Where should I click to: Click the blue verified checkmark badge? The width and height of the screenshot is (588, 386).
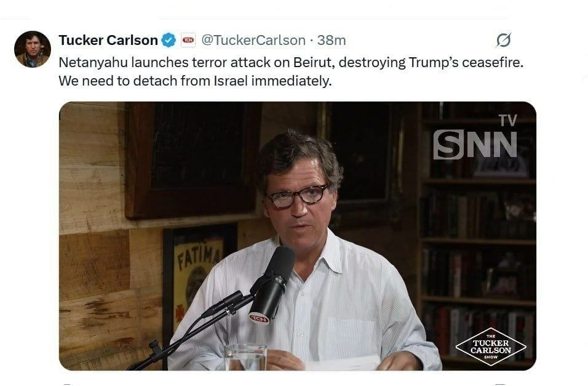click(169, 41)
